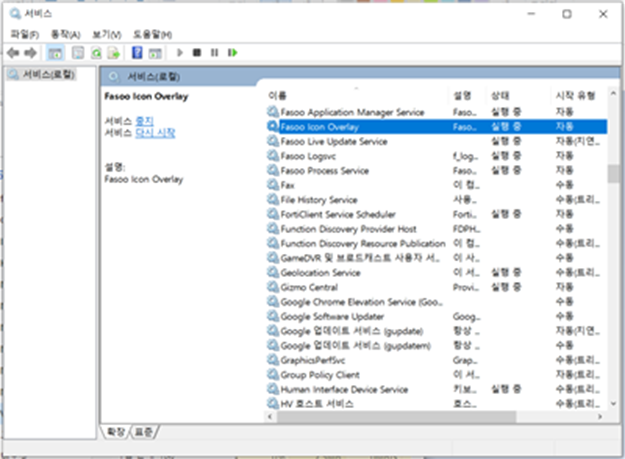Open the blue Help icon in toolbar

coord(138,52)
